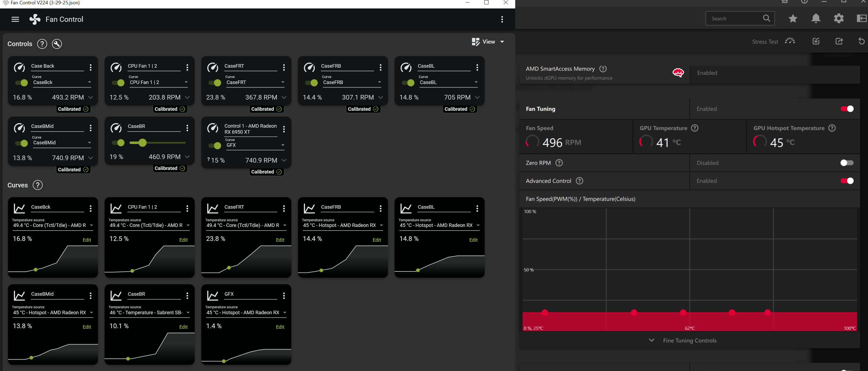Open AMD settings gear

point(839,18)
